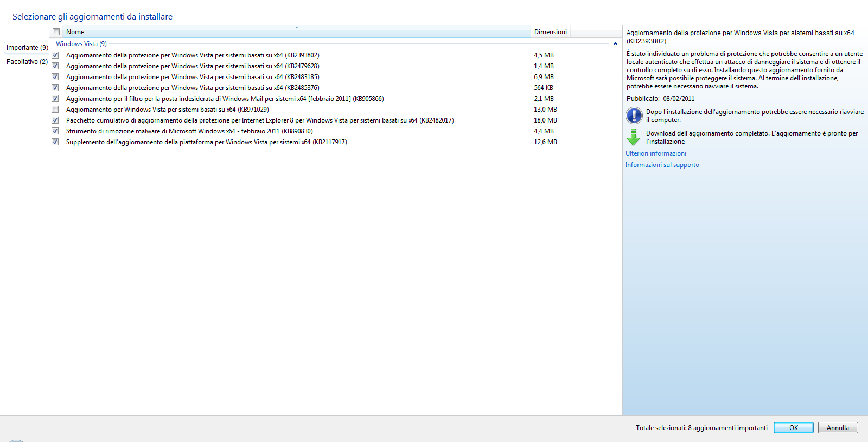Click the Selezionare gli aggiornamenti da installare heading

pyautogui.click(x=92, y=17)
